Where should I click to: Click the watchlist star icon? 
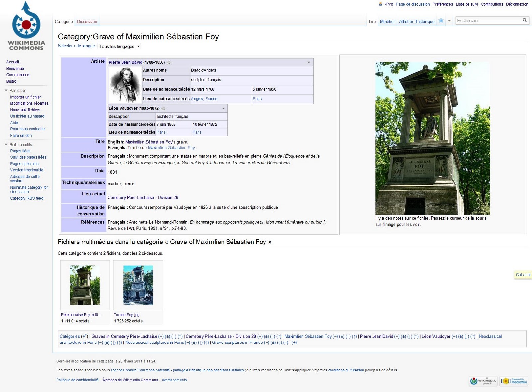pyautogui.click(x=441, y=21)
